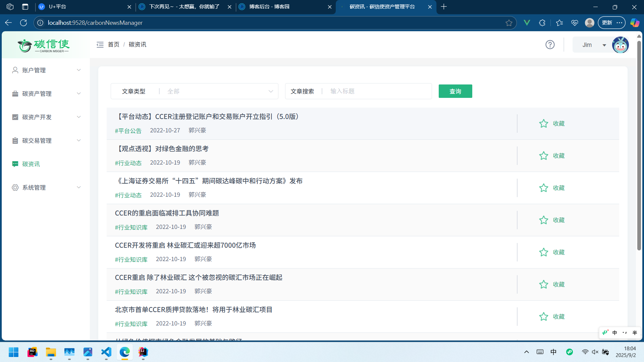Click the 首页 breadcrumb link

coord(113,45)
